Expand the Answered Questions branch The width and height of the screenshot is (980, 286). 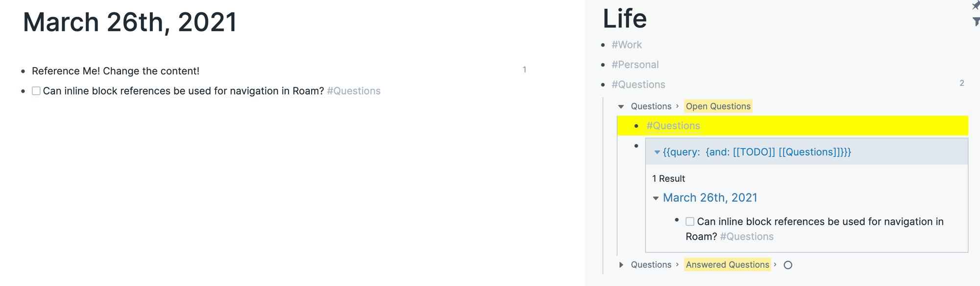621,264
